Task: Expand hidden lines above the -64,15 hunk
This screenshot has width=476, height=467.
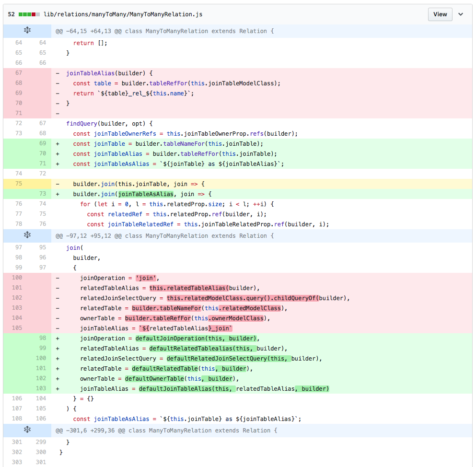Action: tap(27, 31)
